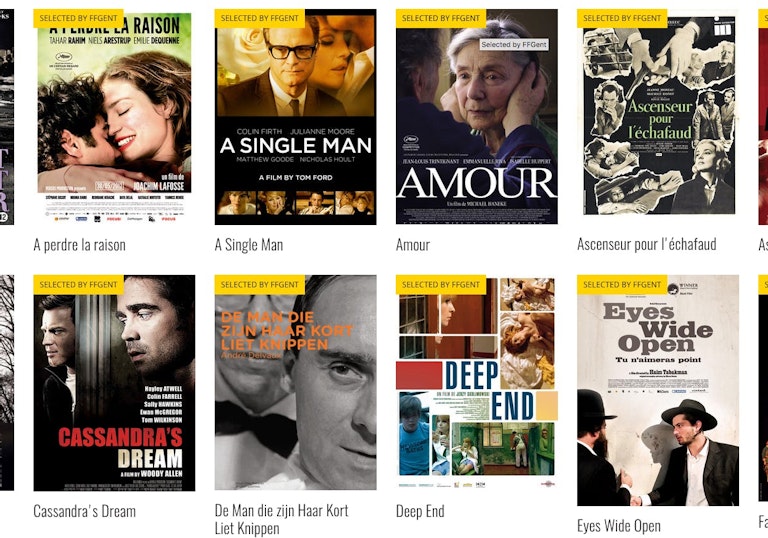
Task: Select the Deep End poster
Action: (477, 383)
